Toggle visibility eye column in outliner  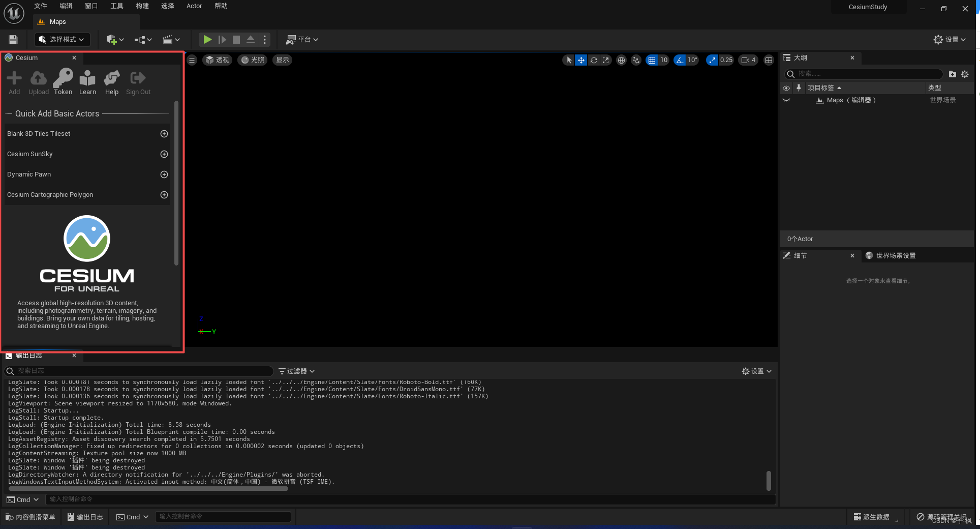click(786, 88)
